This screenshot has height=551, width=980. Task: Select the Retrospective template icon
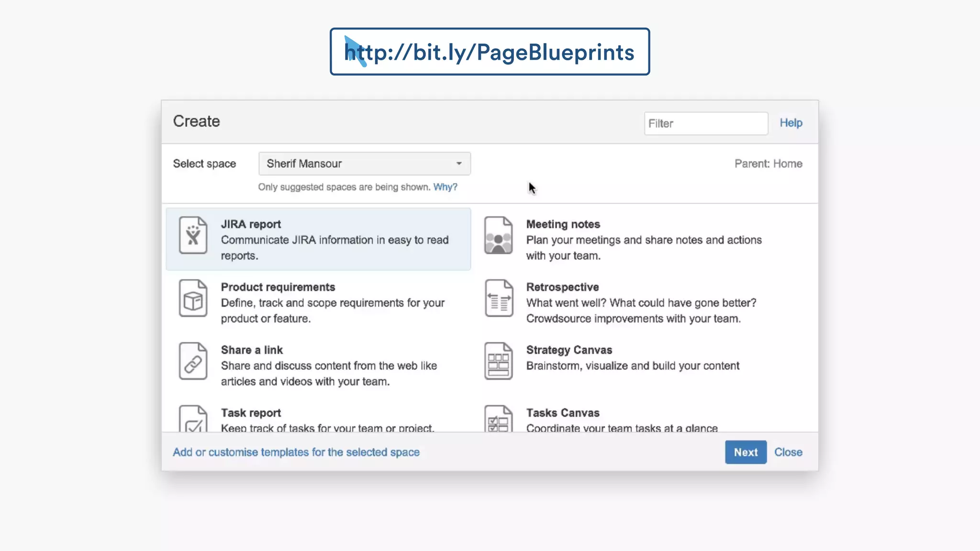pyautogui.click(x=498, y=298)
